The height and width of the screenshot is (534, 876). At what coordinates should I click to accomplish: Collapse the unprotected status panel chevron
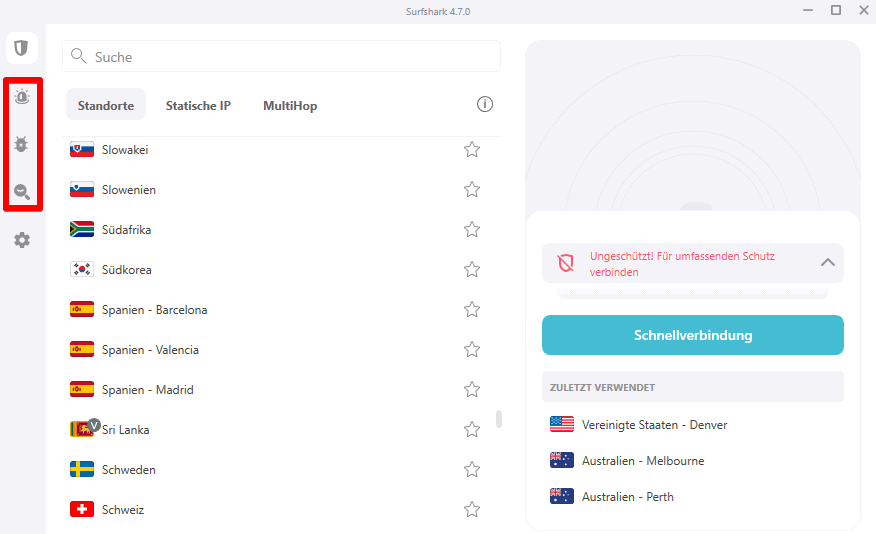827,262
